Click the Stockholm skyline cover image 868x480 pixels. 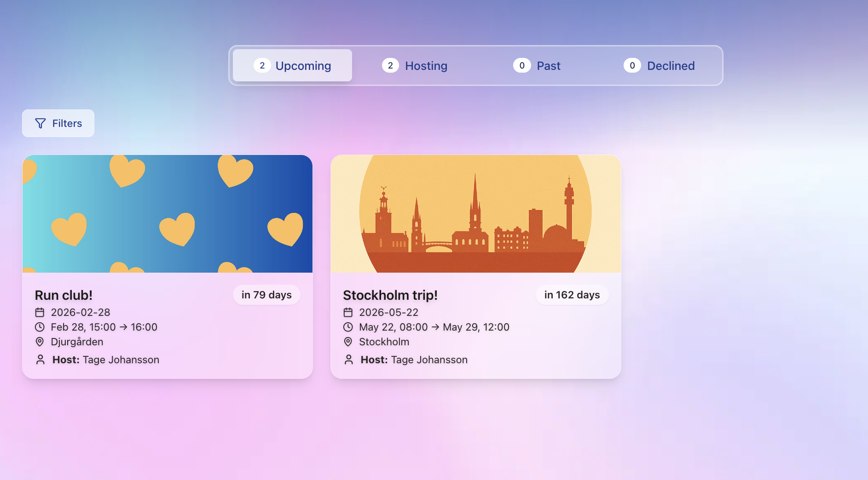[x=476, y=214]
